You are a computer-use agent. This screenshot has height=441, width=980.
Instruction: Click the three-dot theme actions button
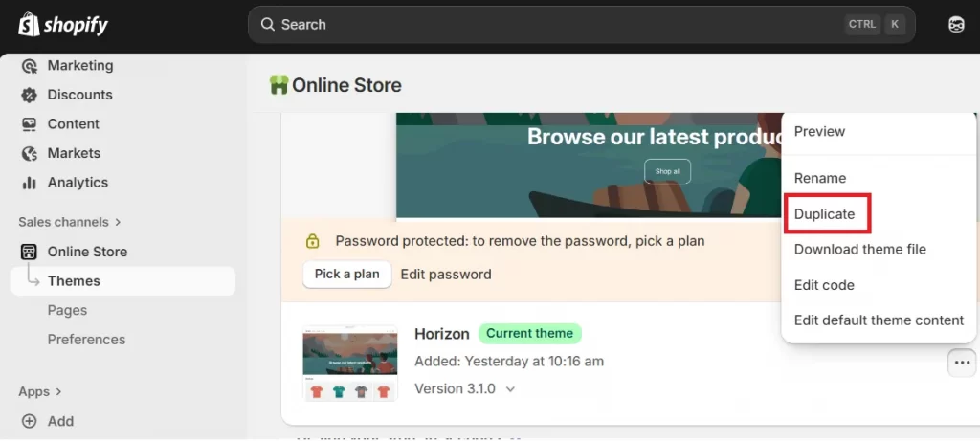962,363
